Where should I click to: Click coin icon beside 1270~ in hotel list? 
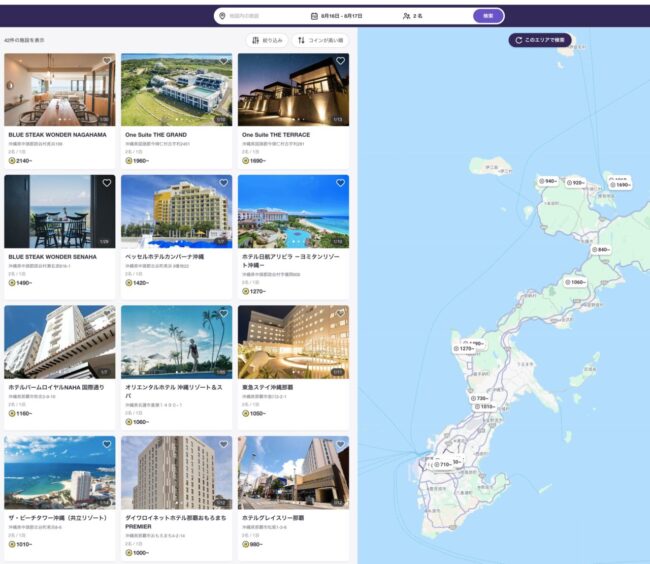pos(245,291)
